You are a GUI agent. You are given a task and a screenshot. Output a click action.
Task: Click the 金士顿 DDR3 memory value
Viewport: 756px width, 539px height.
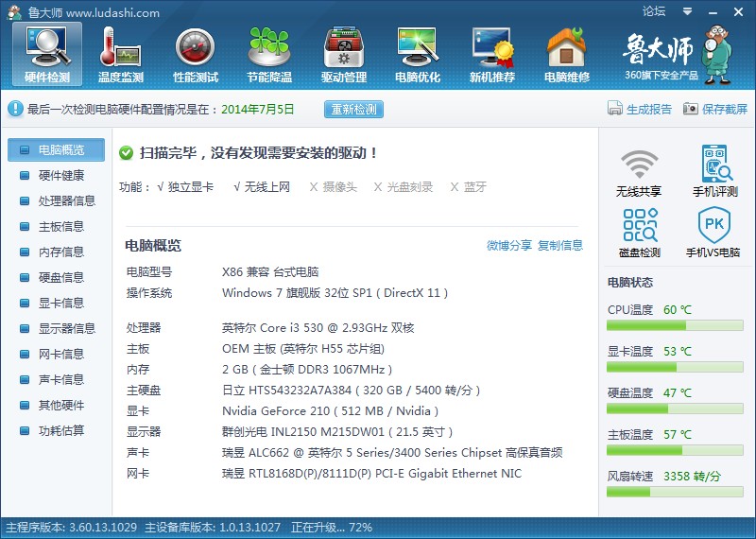307,370
